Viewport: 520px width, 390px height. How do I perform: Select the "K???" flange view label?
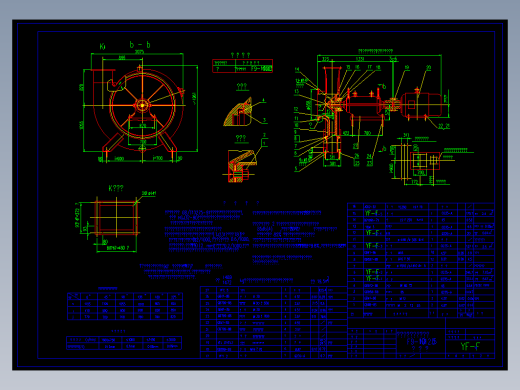point(116,188)
